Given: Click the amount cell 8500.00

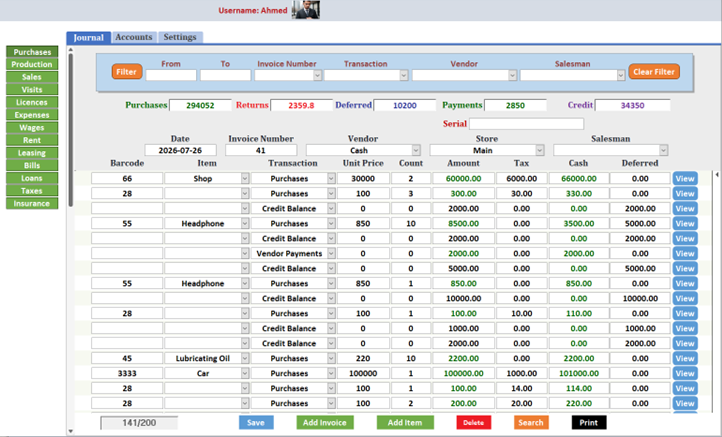Looking at the screenshot, I should coord(463,223).
